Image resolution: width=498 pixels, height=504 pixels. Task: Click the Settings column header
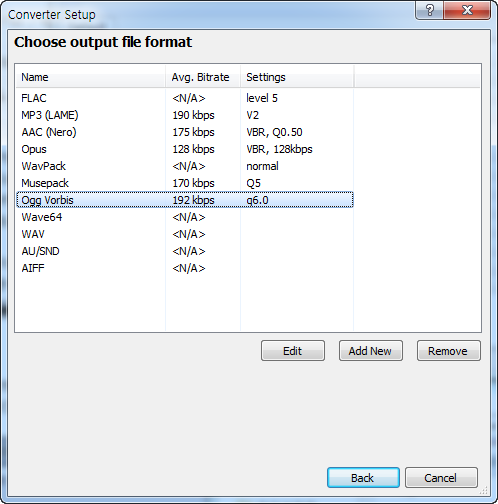point(297,77)
